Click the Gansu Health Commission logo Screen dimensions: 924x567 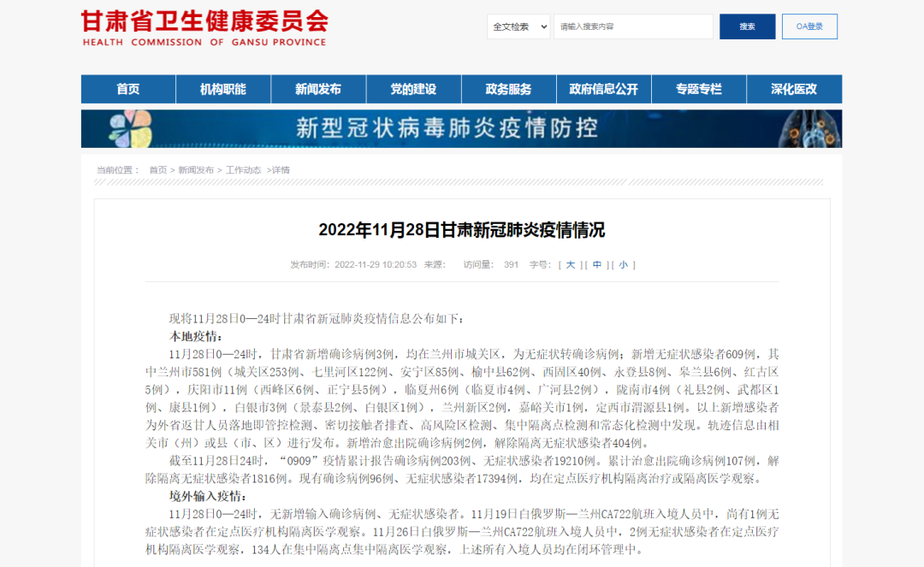[x=204, y=27]
